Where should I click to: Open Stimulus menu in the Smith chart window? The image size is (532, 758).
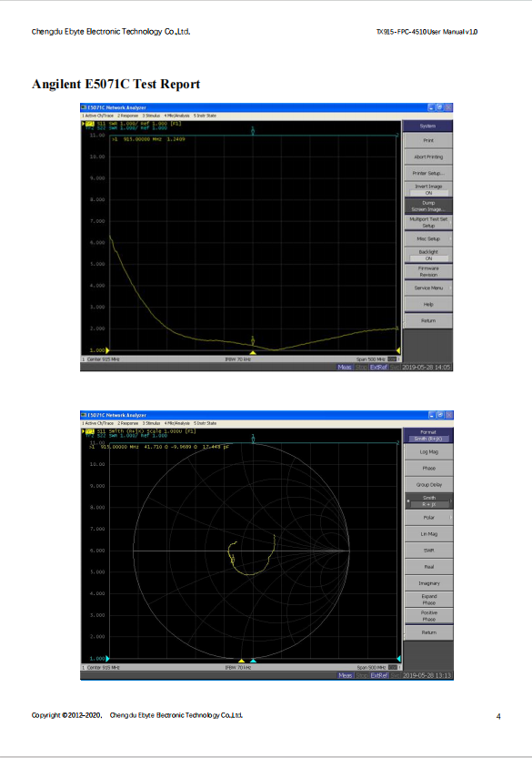coord(151,423)
